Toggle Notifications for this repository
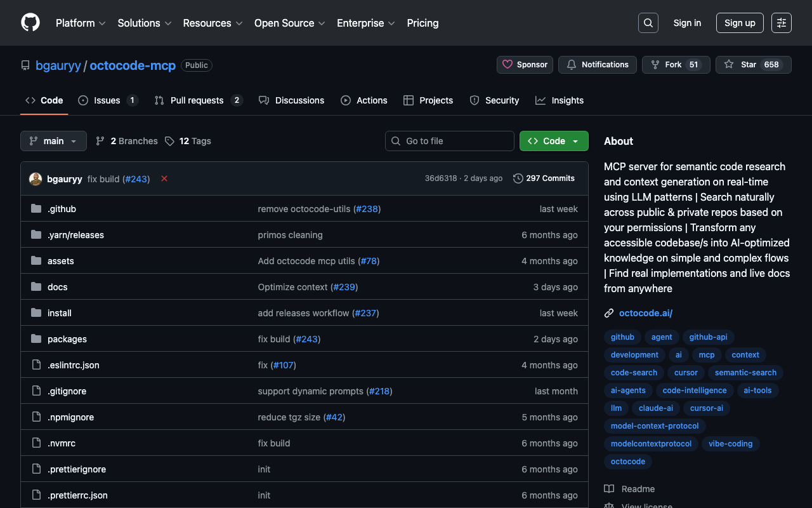The height and width of the screenshot is (508, 812). coord(597,65)
